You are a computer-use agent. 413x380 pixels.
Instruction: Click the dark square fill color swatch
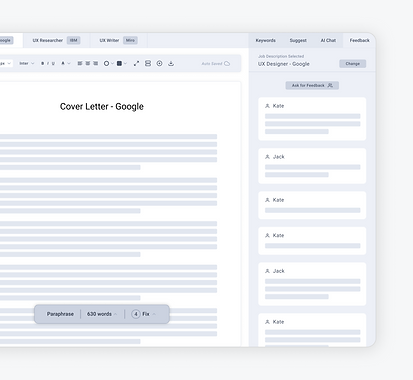click(x=119, y=63)
